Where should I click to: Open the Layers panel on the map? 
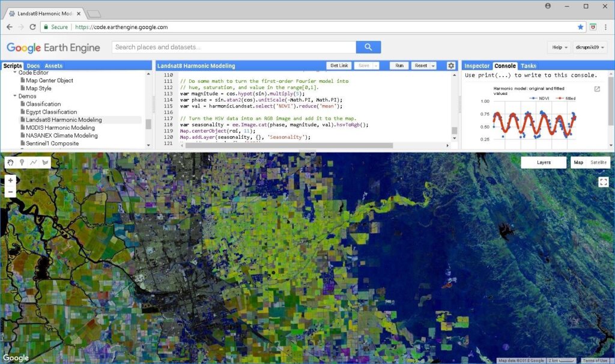pos(544,162)
